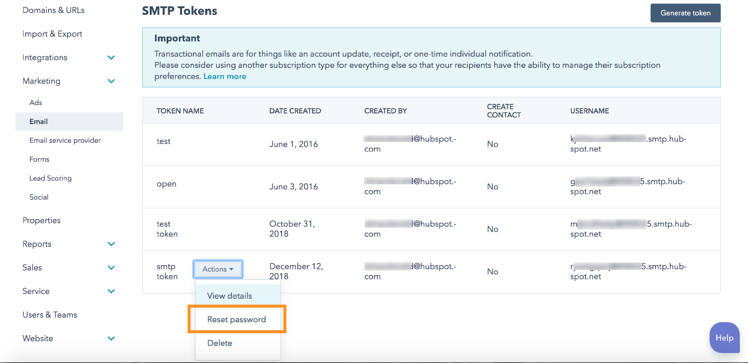Click the CREATE CONTACT column header
Screen dimensions: 748x363
pos(504,111)
